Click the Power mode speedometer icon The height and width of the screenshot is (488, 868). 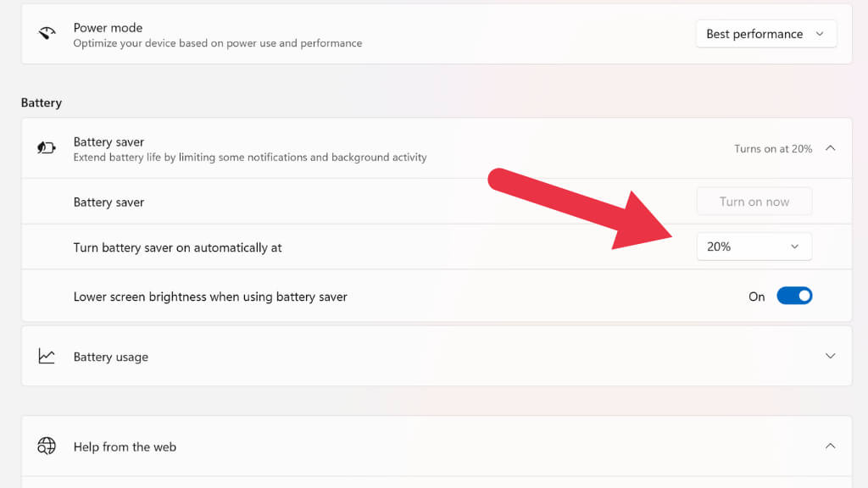(47, 34)
